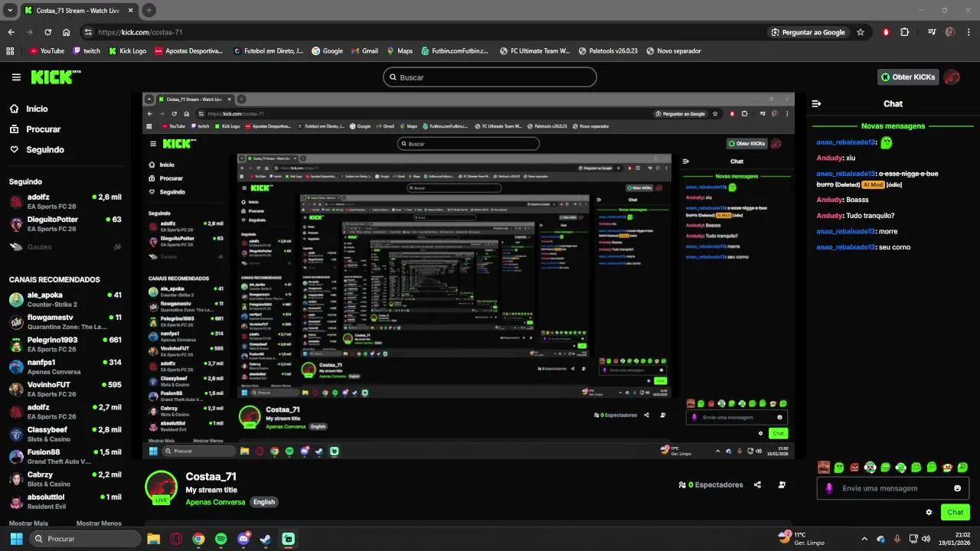Click the English language tag
980x551 pixels.
pyautogui.click(x=264, y=502)
